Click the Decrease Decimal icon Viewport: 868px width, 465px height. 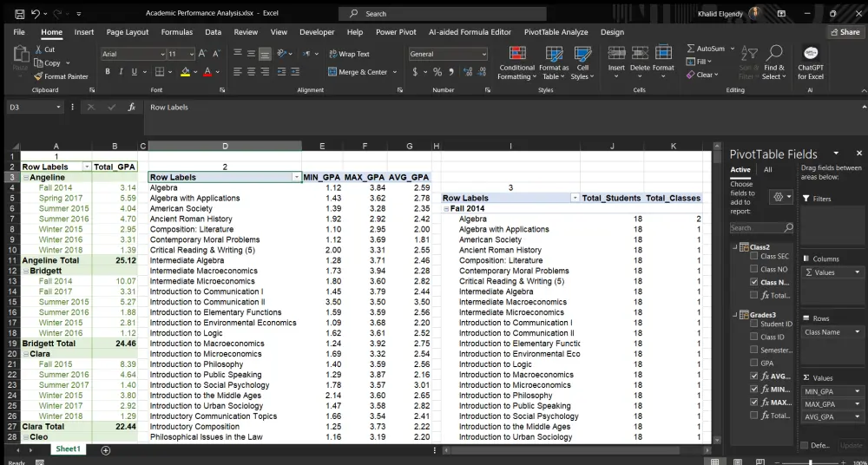tap(482, 72)
